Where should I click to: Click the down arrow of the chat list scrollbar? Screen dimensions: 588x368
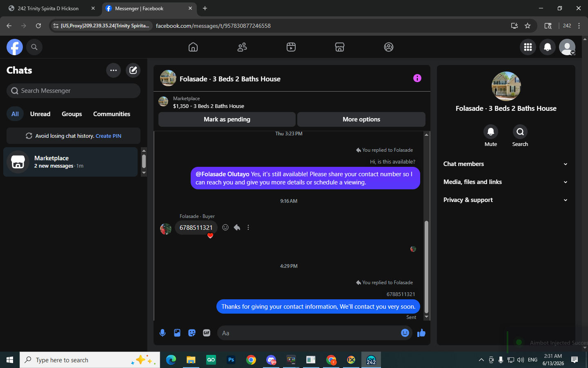(x=144, y=173)
